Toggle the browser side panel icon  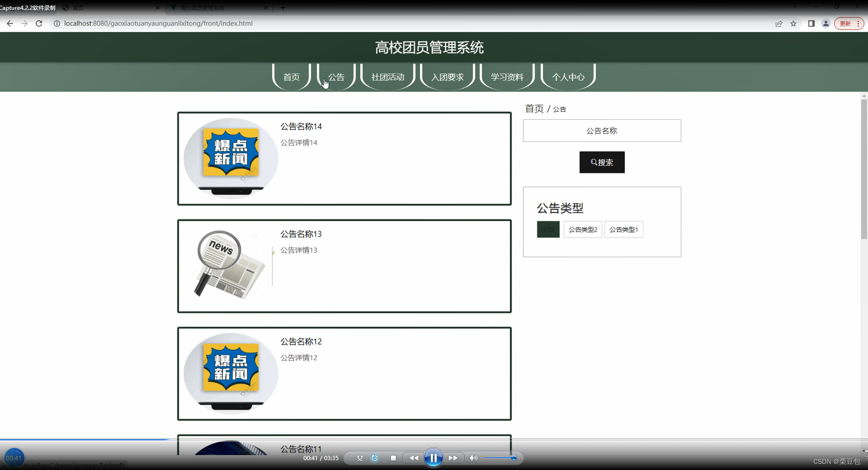[811, 23]
